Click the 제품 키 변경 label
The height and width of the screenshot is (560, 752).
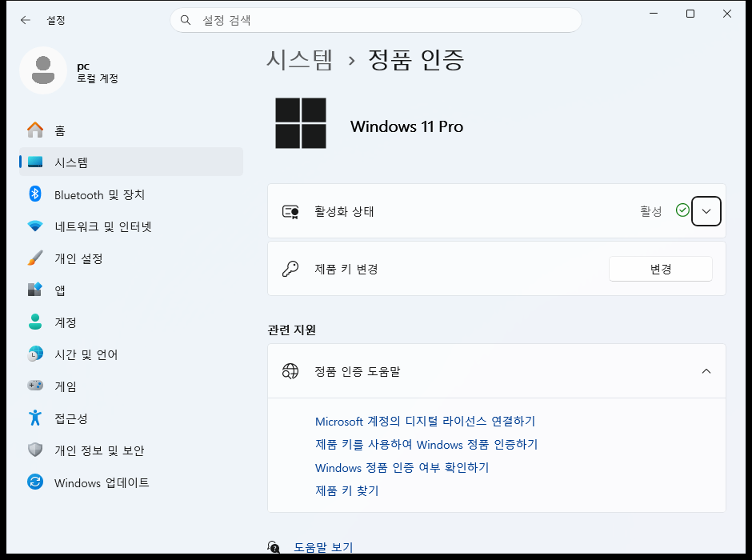point(346,269)
